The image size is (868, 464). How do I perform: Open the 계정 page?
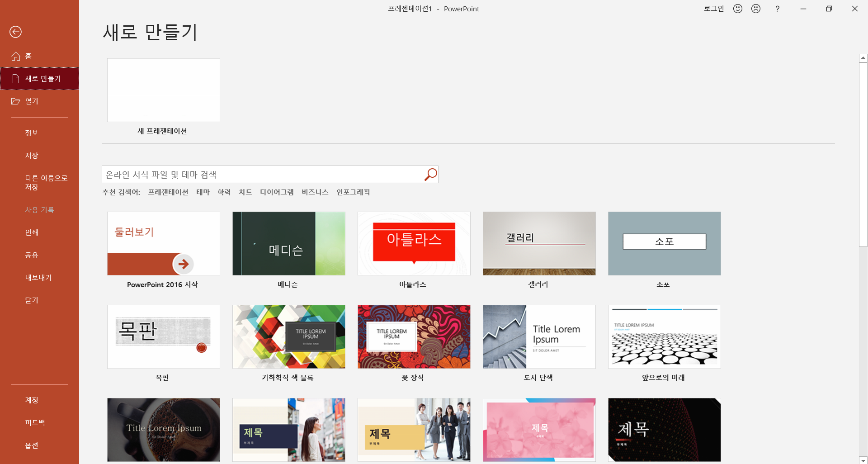pyautogui.click(x=39, y=400)
